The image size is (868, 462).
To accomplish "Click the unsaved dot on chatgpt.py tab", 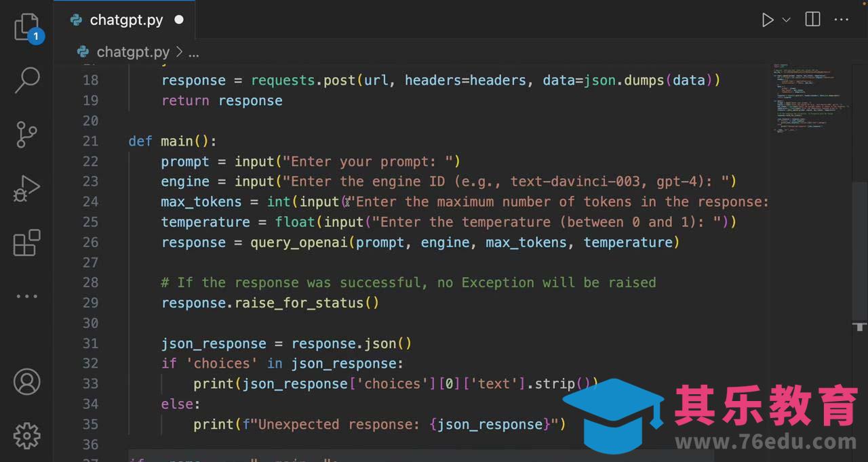I will 179,20.
